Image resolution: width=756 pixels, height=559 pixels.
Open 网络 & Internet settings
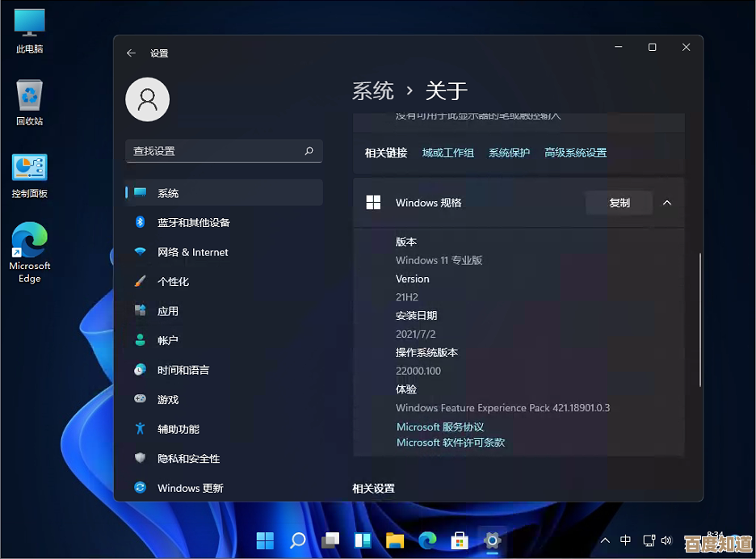click(192, 252)
